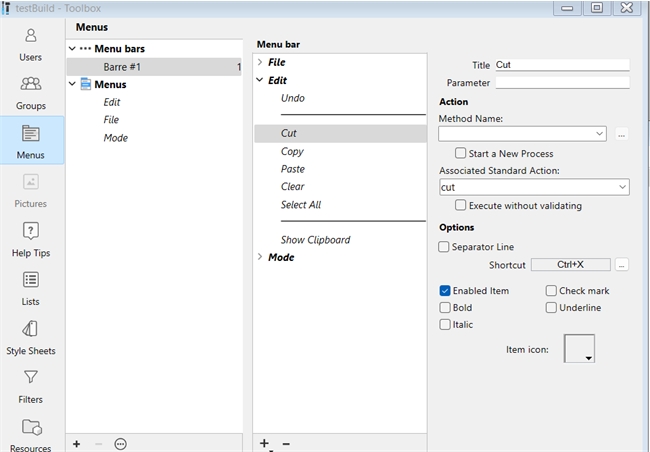Toggle the Italic checkbox
The width and height of the screenshot is (650, 452).
[x=445, y=324]
